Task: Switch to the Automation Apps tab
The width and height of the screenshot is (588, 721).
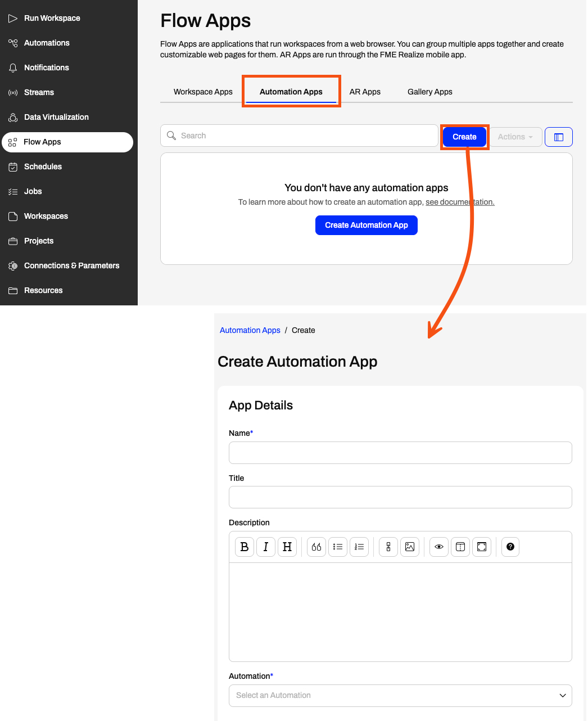Action: pos(291,92)
